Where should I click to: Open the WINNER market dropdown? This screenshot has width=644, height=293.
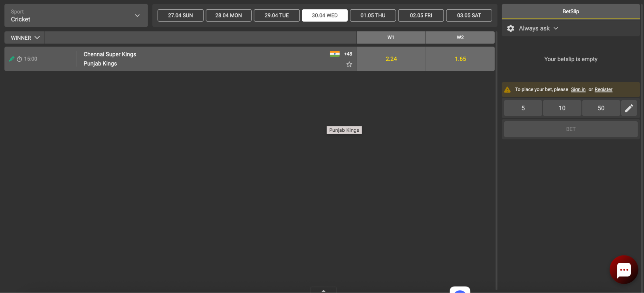click(25, 38)
